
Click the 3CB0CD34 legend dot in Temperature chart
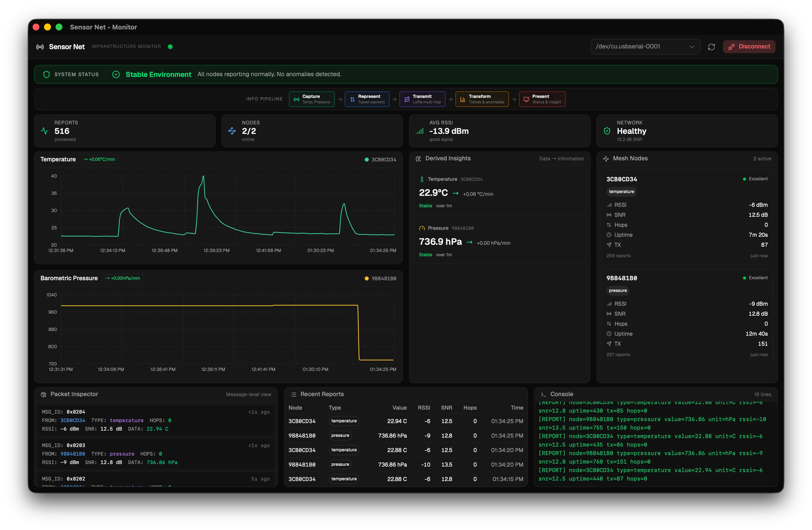tap(367, 160)
